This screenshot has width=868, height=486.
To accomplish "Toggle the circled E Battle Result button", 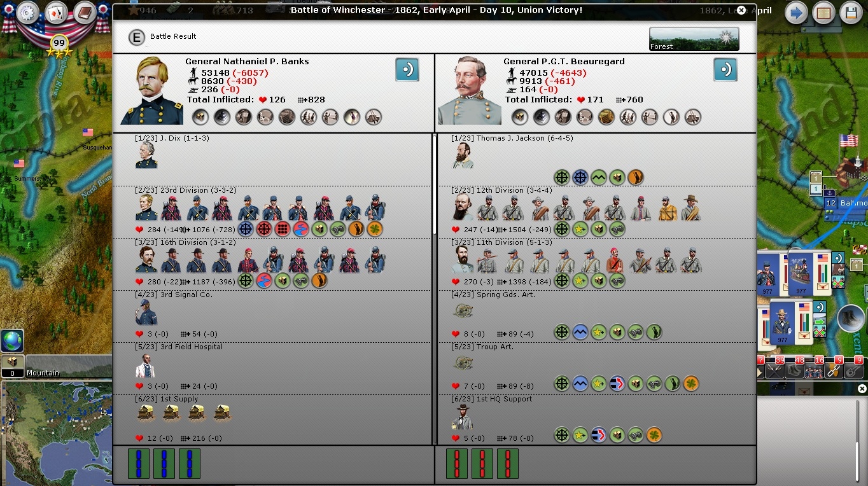I will pyautogui.click(x=136, y=37).
